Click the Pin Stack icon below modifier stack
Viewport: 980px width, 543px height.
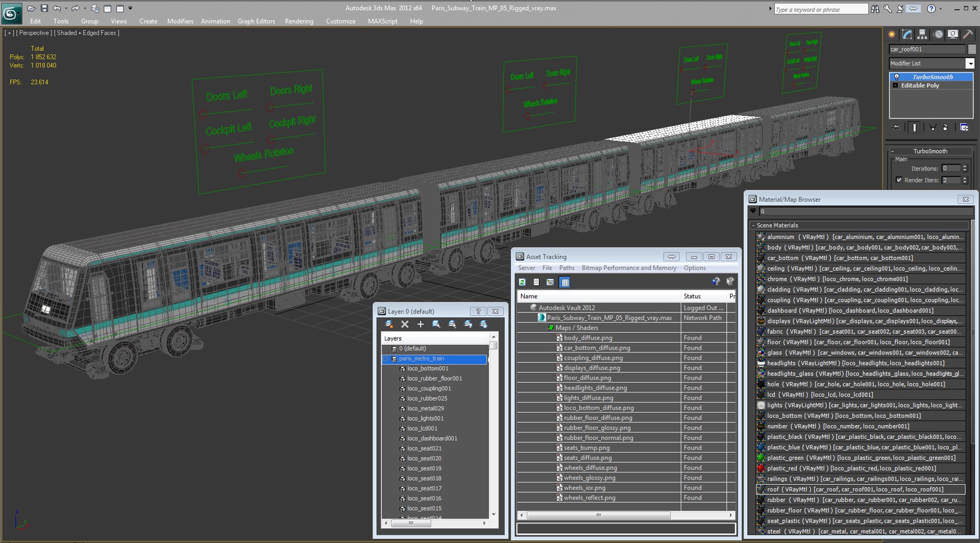point(896,128)
